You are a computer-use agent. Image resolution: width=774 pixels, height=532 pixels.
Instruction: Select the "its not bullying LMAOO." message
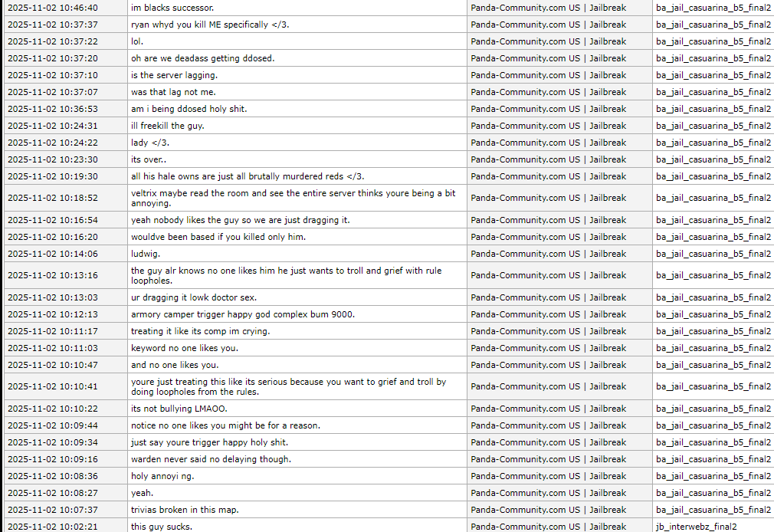click(179, 409)
